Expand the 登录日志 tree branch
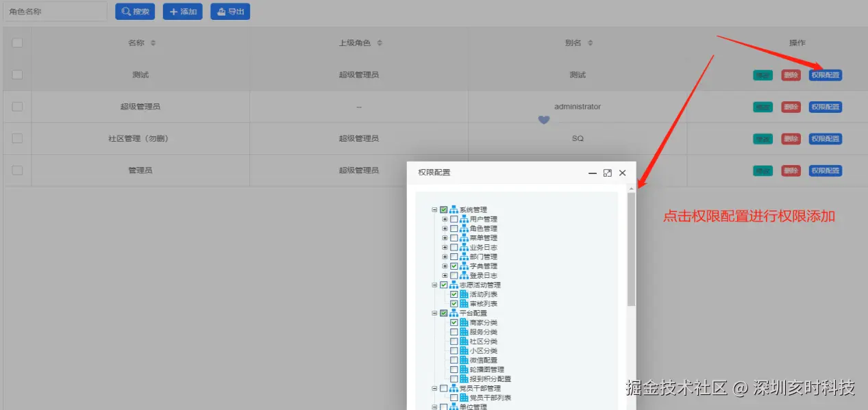 coord(445,275)
